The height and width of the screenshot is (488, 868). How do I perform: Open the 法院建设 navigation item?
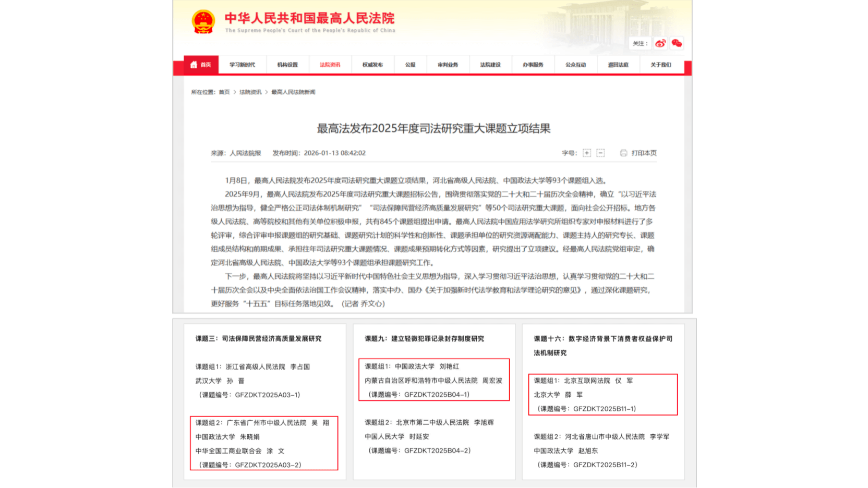(x=490, y=65)
